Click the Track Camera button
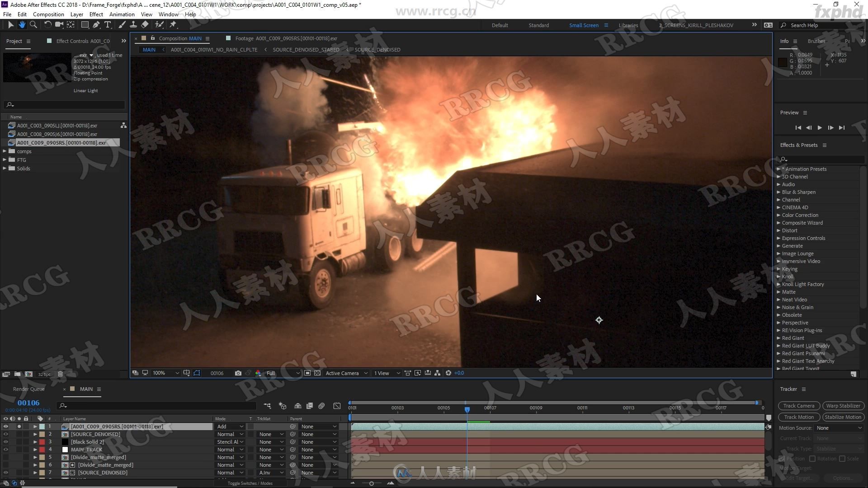The width and height of the screenshot is (868, 488). (x=799, y=406)
